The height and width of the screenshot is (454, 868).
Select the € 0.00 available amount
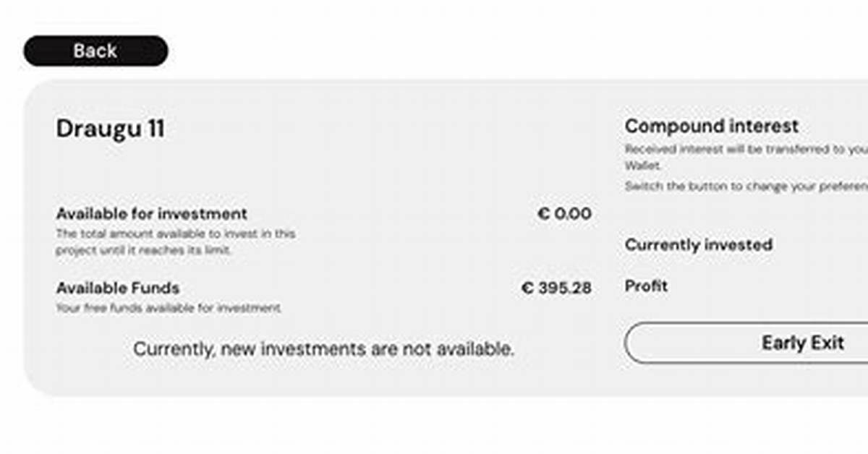point(564,214)
